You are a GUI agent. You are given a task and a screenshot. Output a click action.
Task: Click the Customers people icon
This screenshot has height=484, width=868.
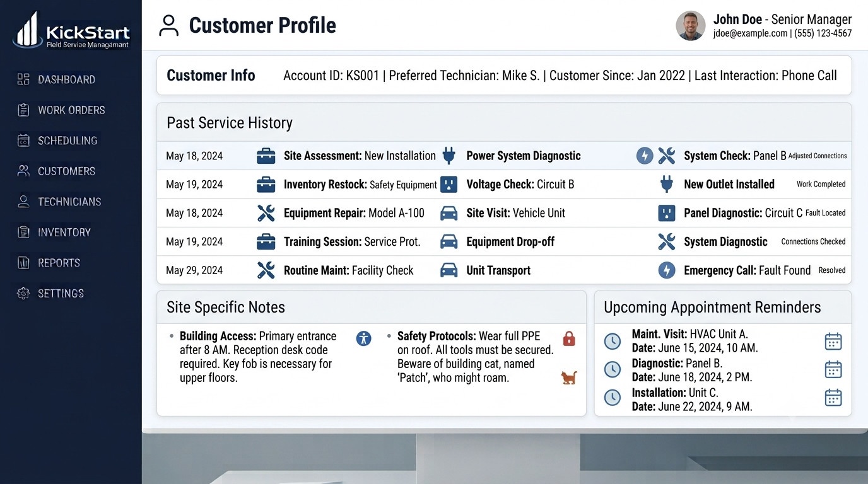23,171
